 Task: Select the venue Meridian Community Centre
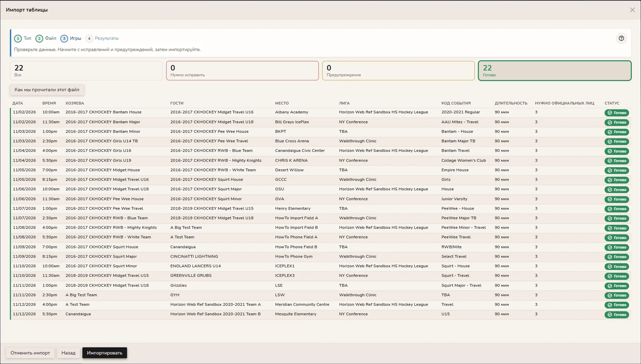click(302, 304)
